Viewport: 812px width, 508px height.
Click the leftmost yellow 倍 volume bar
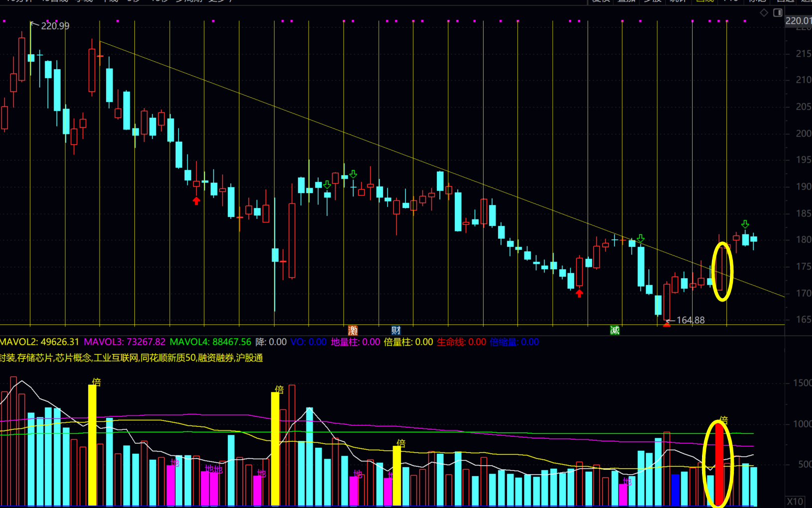[92, 445]
